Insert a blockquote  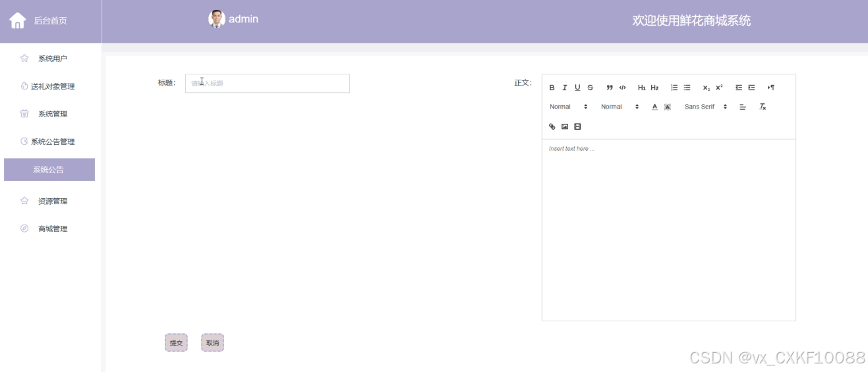pyautogui.click(x=610, y=88)
